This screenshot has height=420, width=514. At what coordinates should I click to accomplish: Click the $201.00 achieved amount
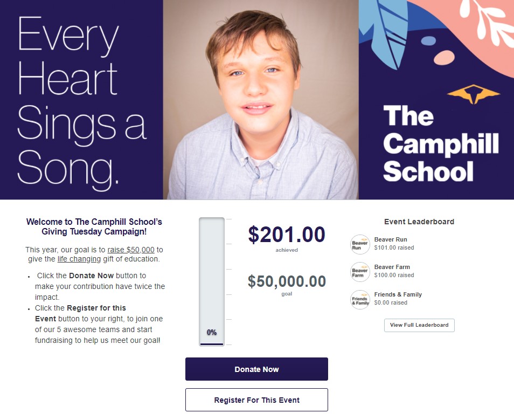(x=287, y=235)
